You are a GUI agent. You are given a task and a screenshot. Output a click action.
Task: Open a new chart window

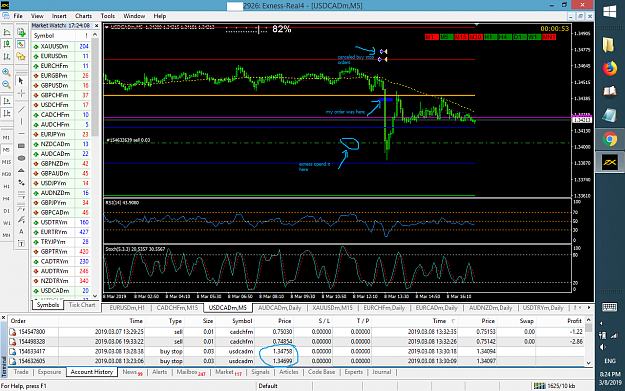click(21, 32)
